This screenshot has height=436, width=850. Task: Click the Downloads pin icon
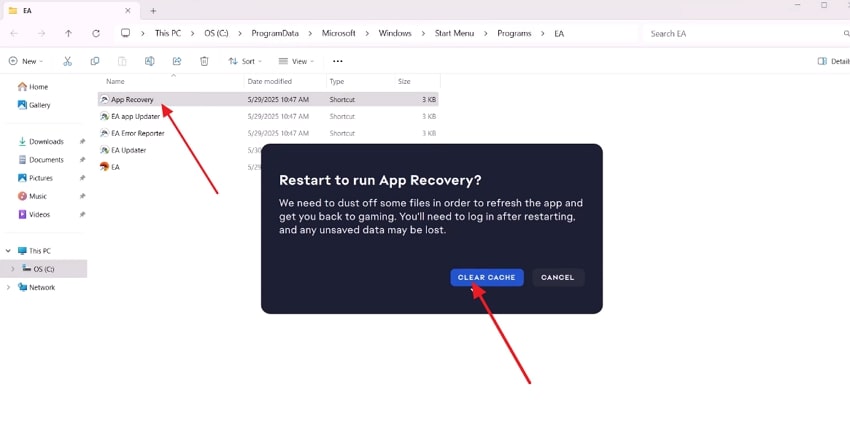click(82, 142)
